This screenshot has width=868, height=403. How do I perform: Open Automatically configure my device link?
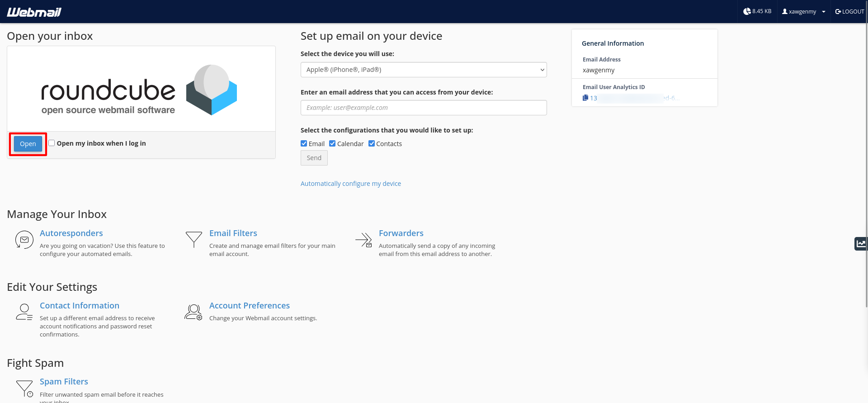351,184
